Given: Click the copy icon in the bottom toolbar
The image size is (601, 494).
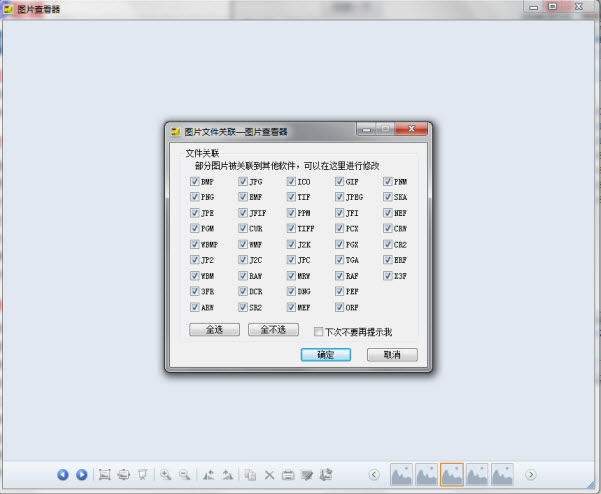Looking at the screenshot, I should click(x=250, y=475).
